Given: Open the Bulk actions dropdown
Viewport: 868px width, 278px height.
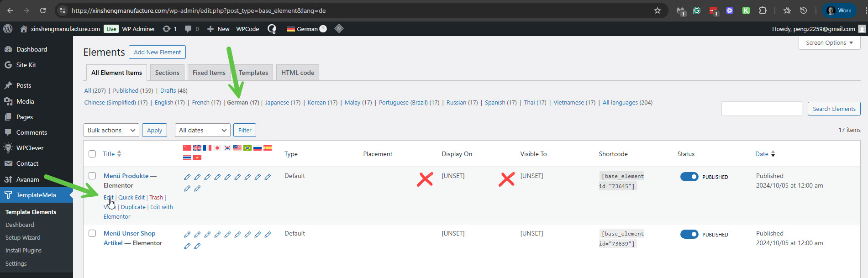Looking at the screenshot, I should click(111, 130).
